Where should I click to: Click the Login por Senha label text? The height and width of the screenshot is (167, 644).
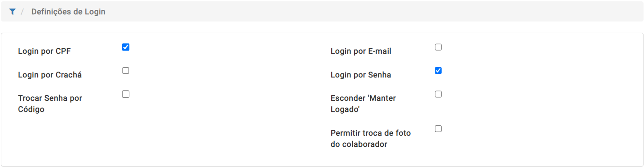click(361, 75)
